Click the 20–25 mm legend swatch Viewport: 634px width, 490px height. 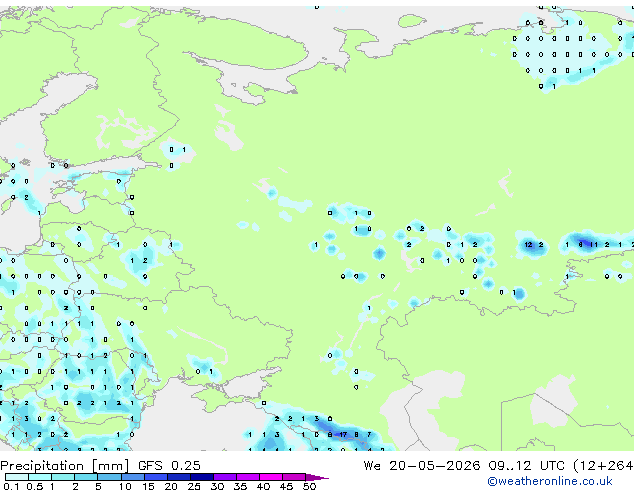(x=178, y=477)
